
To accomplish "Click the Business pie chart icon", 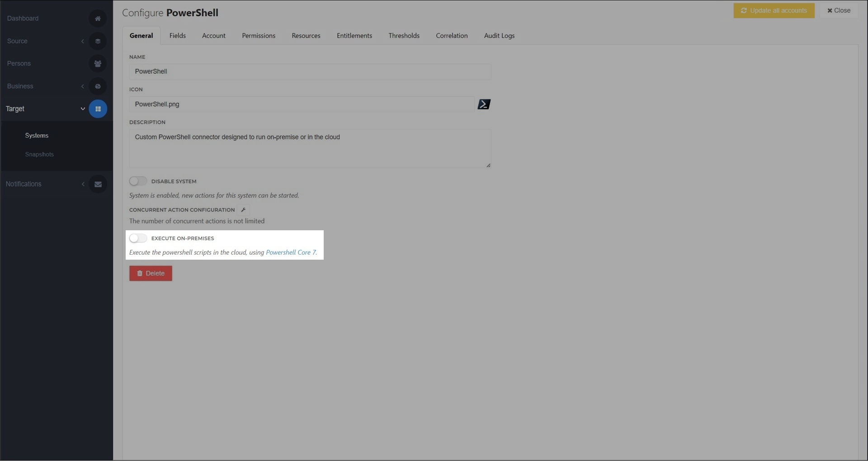I will 98,86.
